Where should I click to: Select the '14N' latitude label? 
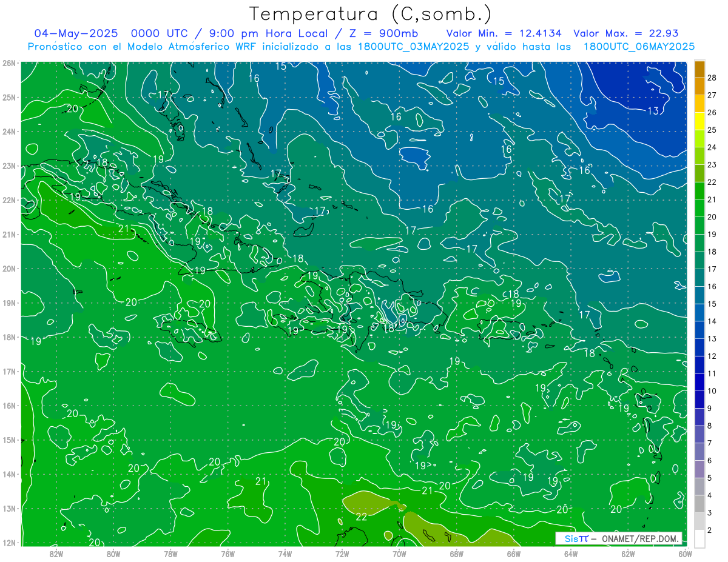click(x=9, y=474)
